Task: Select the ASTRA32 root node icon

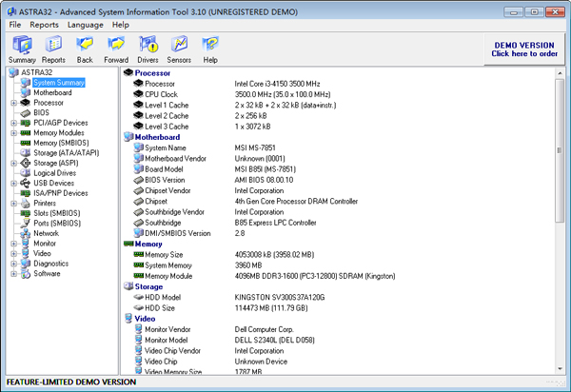Action: (14, 72)
